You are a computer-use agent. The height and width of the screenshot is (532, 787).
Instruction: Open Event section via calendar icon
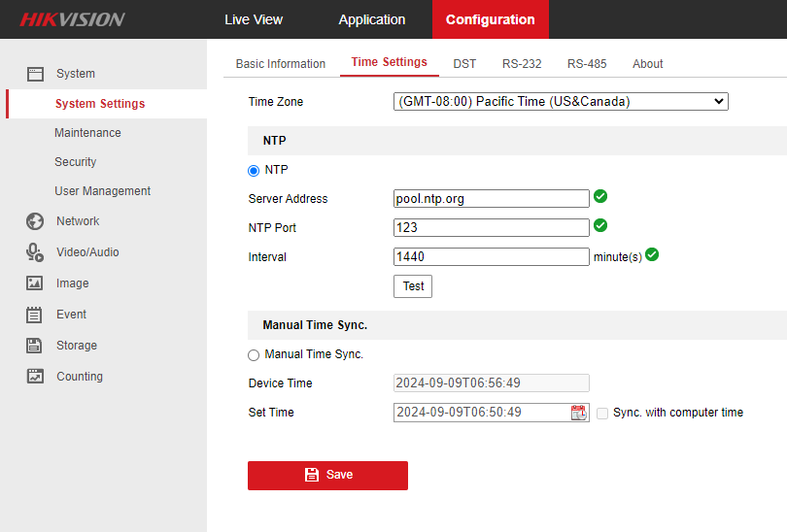pos(35,315)
